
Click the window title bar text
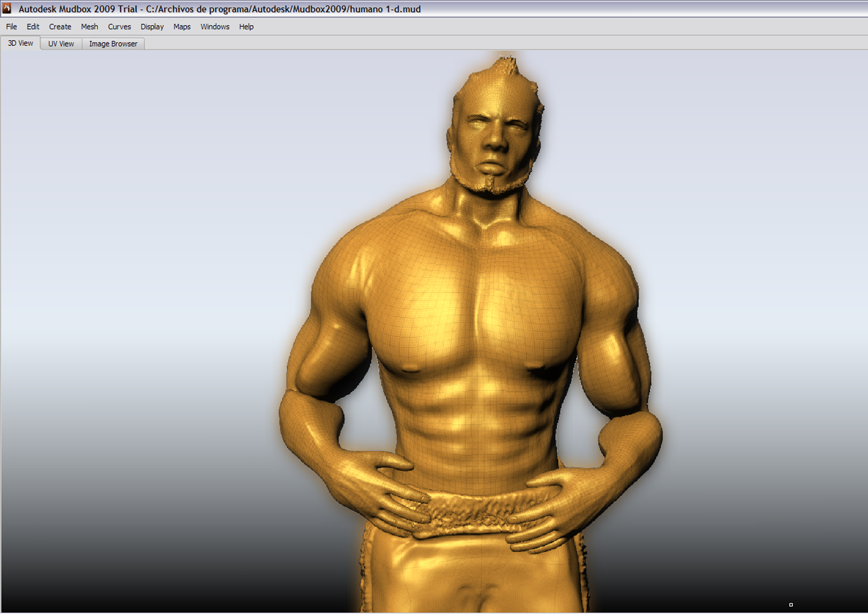coord(219,9)
